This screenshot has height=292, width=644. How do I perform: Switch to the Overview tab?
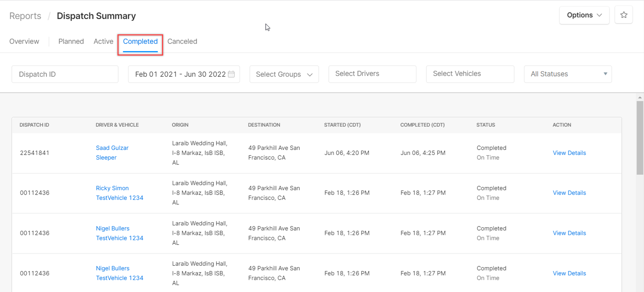click(x=24, y=41)
